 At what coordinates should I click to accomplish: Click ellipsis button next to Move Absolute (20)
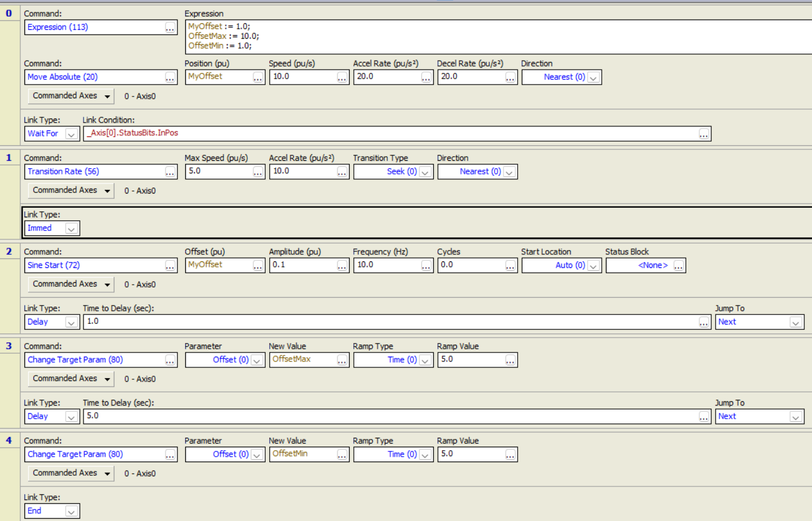(x=170, y=77)
